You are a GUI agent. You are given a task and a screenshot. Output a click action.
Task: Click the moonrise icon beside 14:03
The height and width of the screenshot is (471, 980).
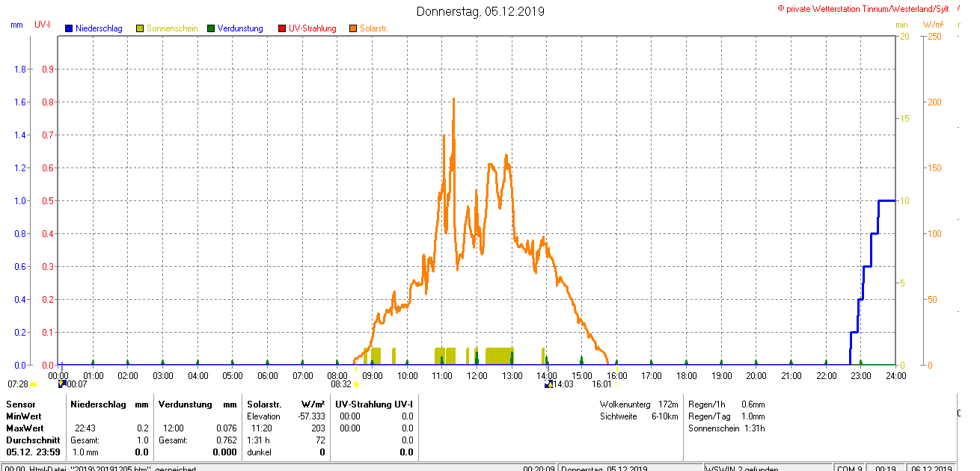point(548,384)
